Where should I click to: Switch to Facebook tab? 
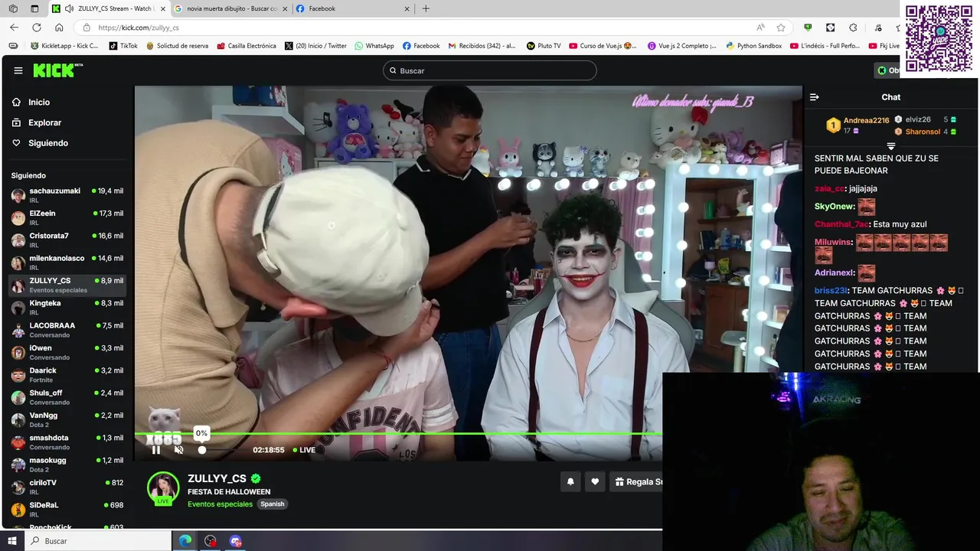point(353,8)
